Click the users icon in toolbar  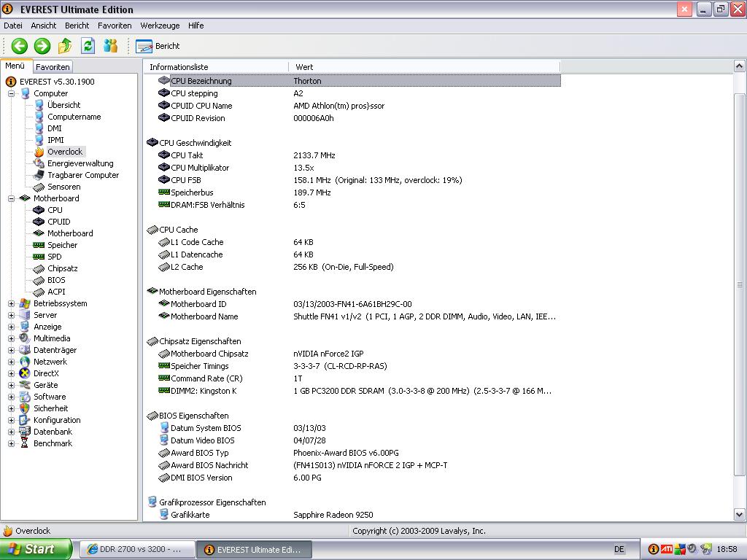111,46
